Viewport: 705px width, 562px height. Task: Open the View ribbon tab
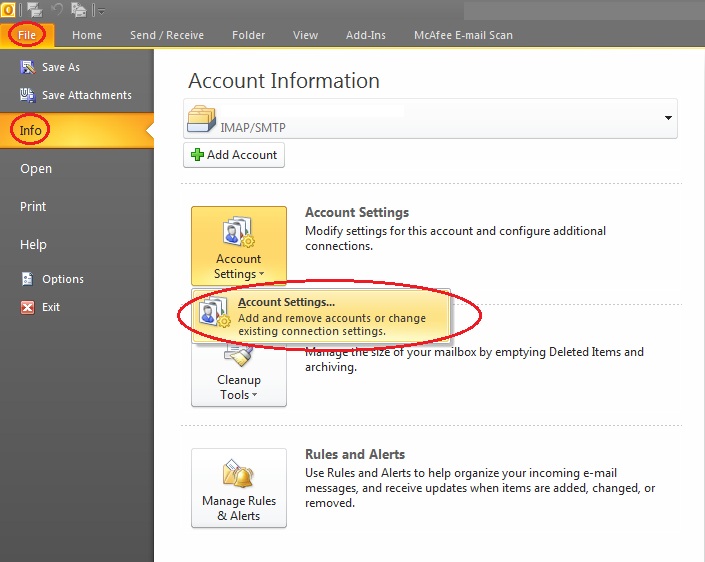305,35
